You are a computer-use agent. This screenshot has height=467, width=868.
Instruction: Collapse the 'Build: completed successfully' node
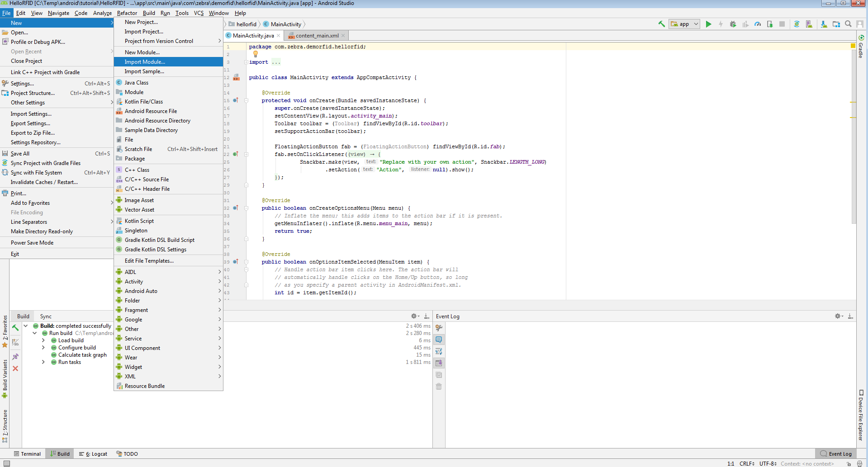pyautogui.click(x=26, y=326)
